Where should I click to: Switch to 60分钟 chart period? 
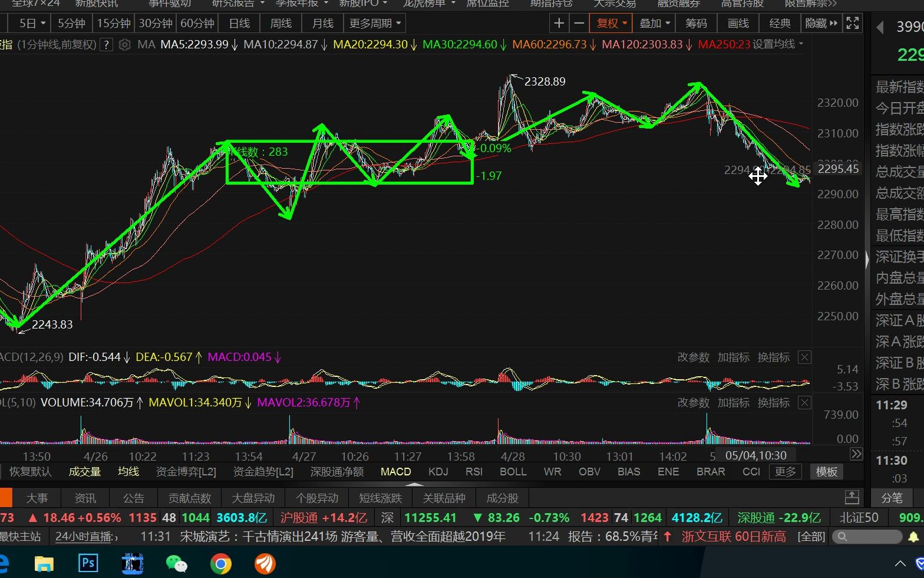197,24
